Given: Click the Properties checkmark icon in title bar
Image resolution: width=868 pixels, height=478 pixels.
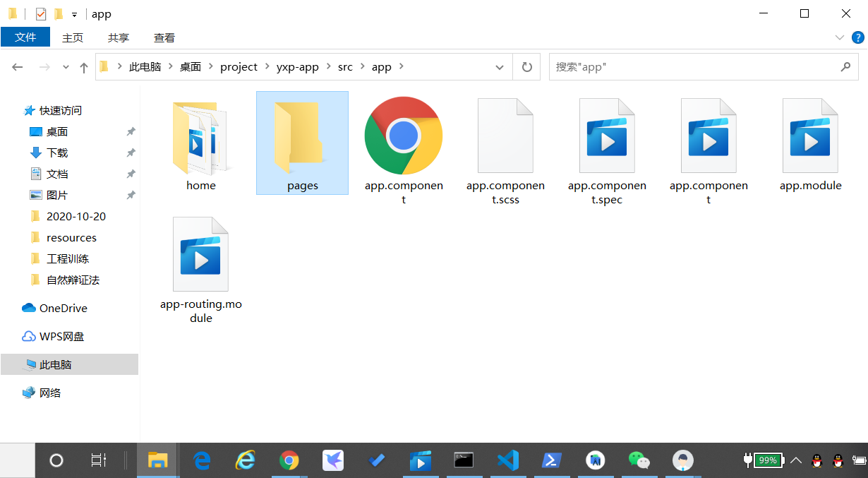Looking at the screenshot, I should (41, 13).
